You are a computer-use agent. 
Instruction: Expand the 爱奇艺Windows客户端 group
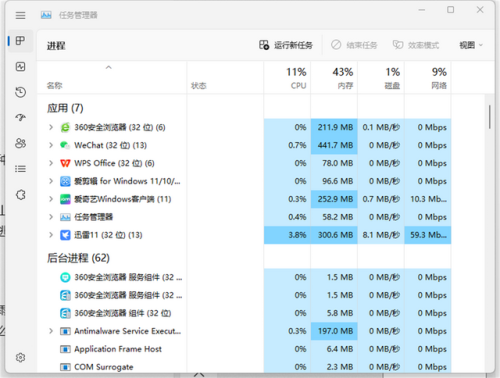51,199
